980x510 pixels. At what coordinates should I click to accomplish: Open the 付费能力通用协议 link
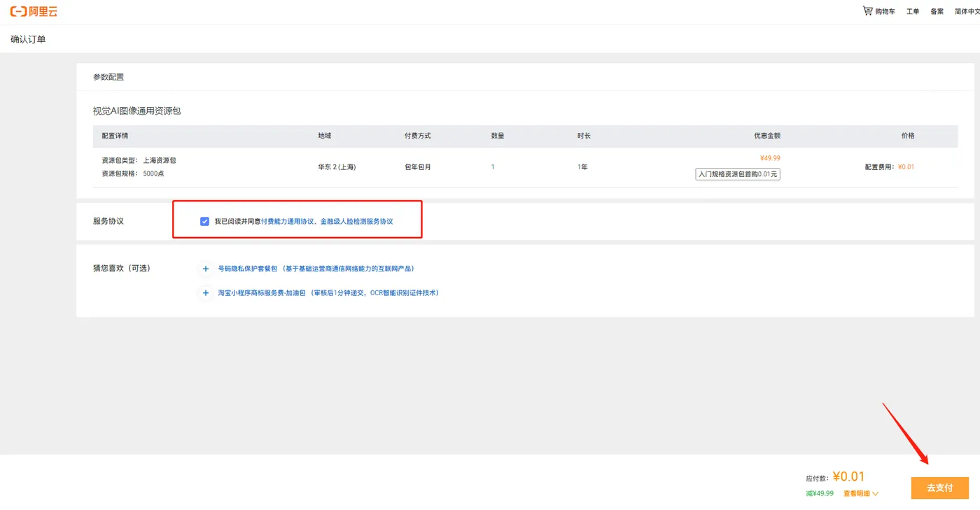point(288,222)
